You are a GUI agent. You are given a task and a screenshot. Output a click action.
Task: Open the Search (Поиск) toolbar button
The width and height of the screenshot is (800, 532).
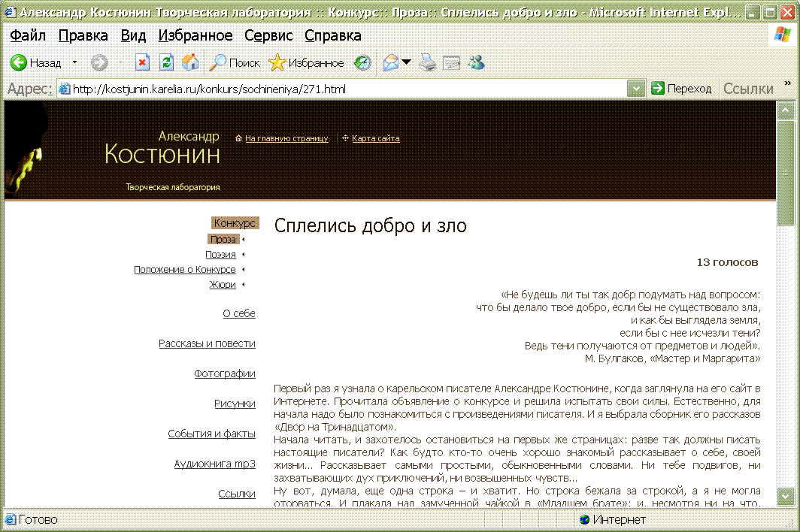tap(235, 63)
